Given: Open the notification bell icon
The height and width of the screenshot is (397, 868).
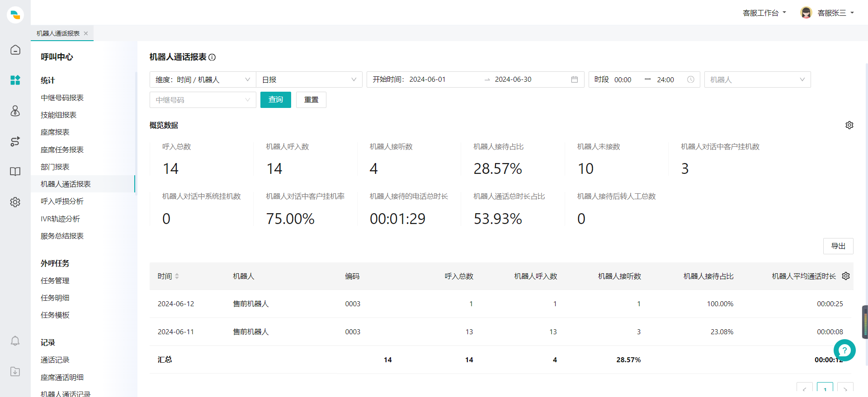Looking at the screenshot, I should [15, 341].
